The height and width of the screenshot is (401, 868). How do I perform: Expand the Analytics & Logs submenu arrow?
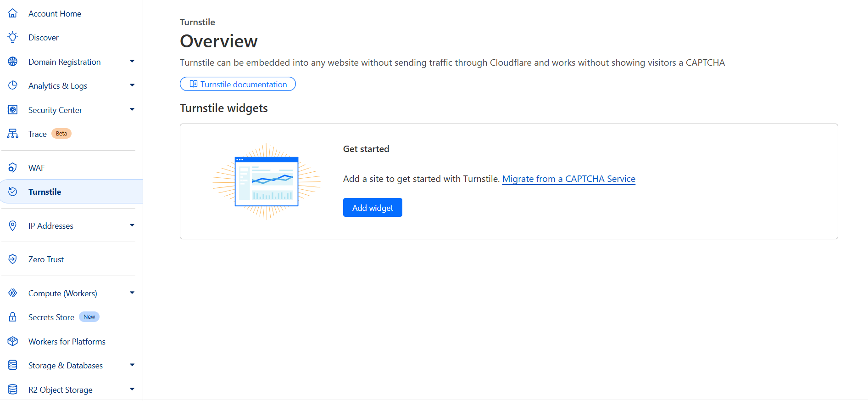(x=132, y=85)
